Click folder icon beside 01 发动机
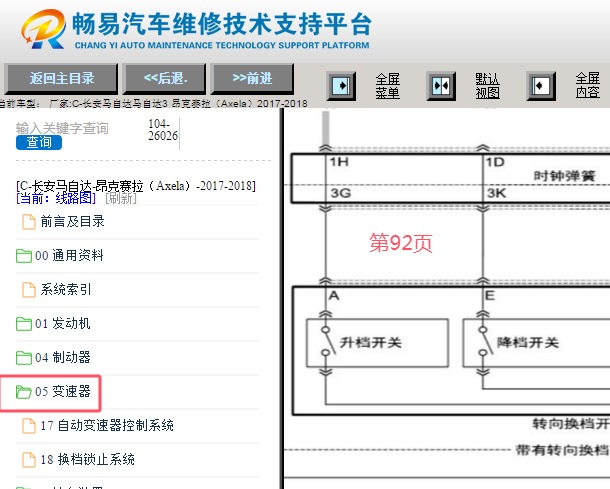 (24, 324)
